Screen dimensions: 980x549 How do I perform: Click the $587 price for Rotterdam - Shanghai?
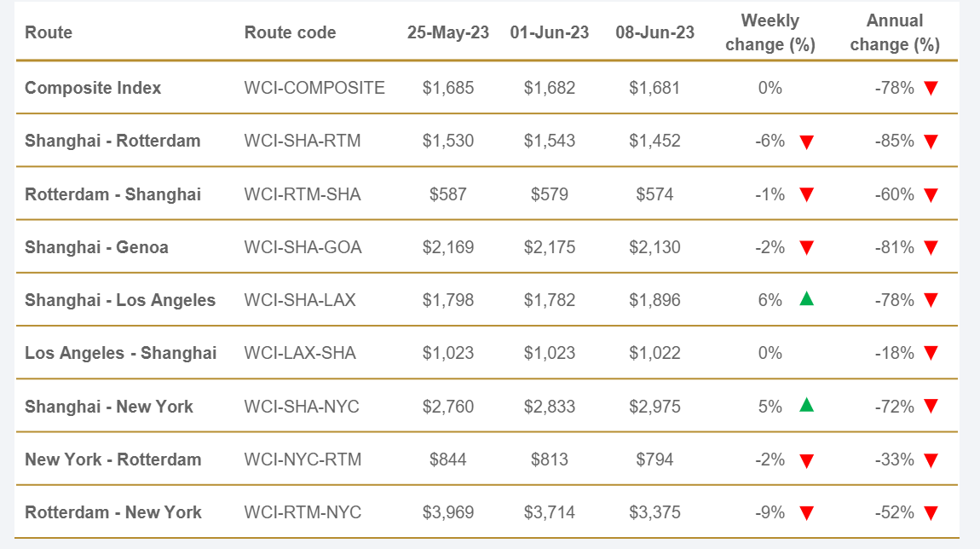[448, 194]
